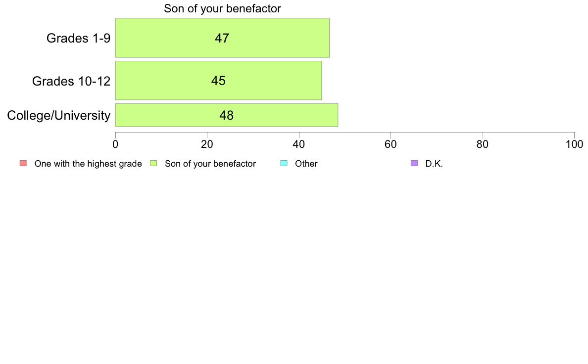Click the 'Son of your benefactor' chart title
Image resolution: width=588 pixels, height=364 pixels.
click(222, 8)
